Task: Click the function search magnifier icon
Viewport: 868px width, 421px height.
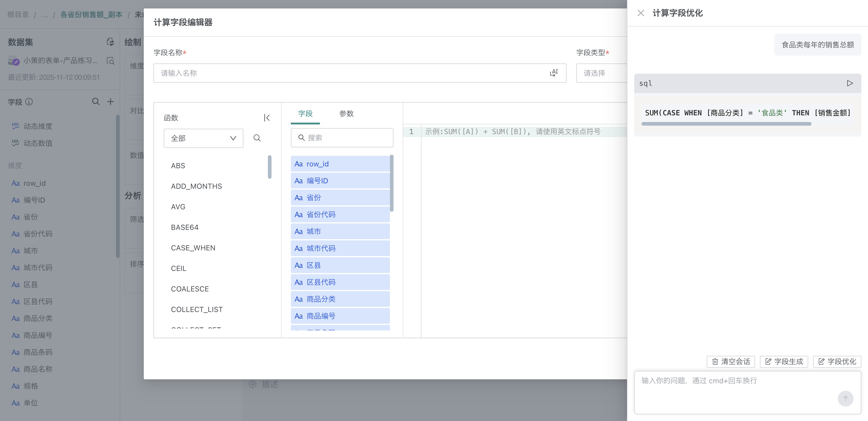Action: pos(257,138)
